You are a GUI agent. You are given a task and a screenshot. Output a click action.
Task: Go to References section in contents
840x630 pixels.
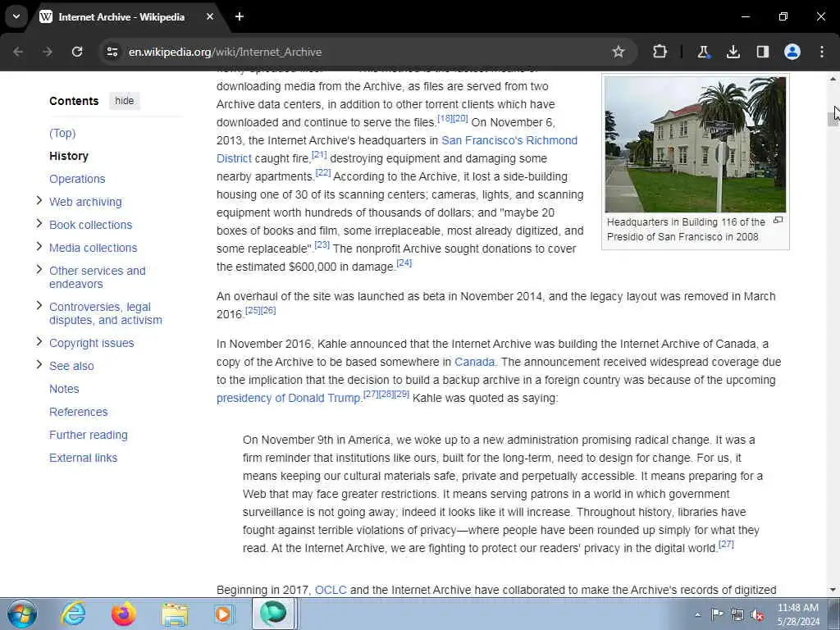tap(78, 412)
